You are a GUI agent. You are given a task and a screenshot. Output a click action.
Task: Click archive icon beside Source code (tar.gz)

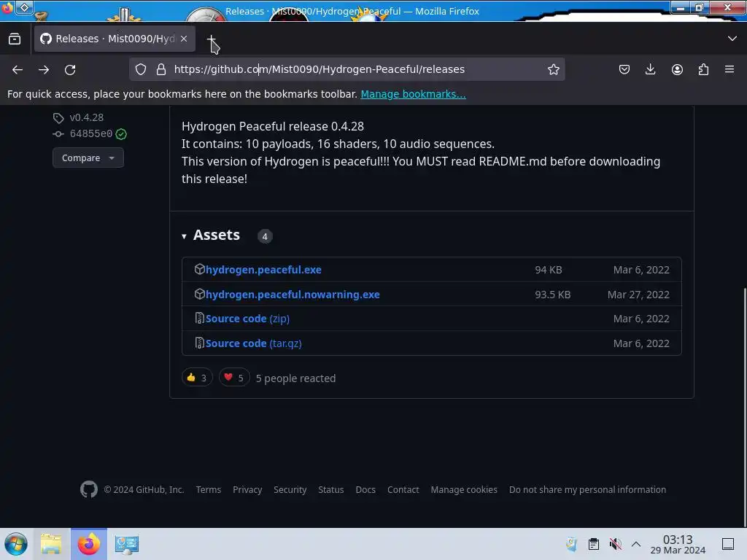pyautogui.click(x=199, y=343)
